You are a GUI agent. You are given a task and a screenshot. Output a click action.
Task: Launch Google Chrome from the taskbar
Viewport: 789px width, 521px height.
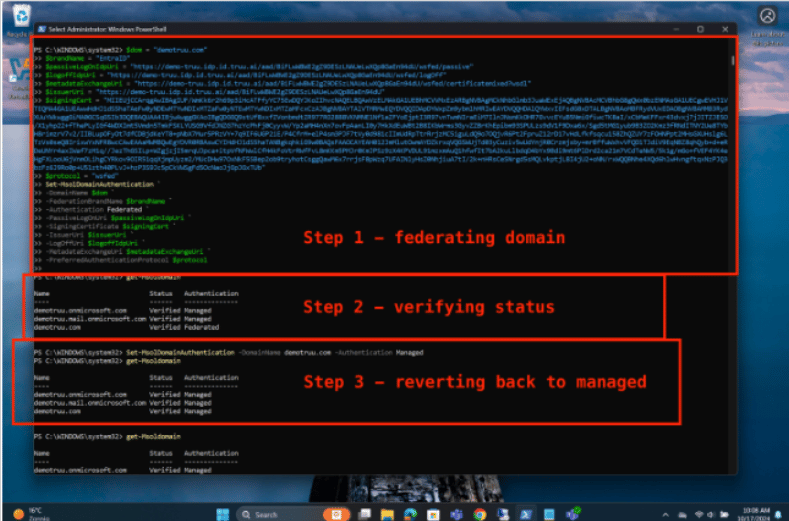pos(480,514)
